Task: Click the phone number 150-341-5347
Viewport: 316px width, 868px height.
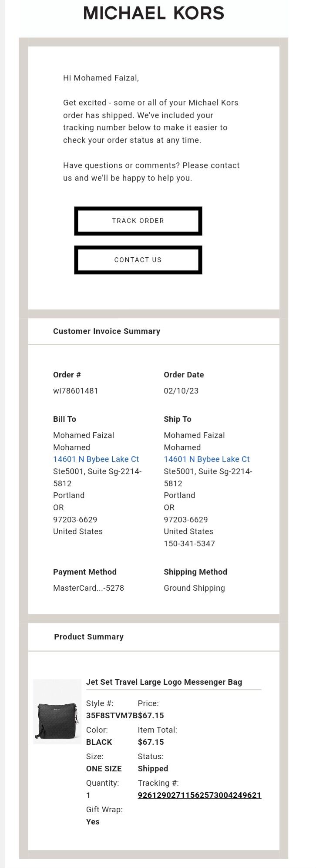Action: coord(189,544)
